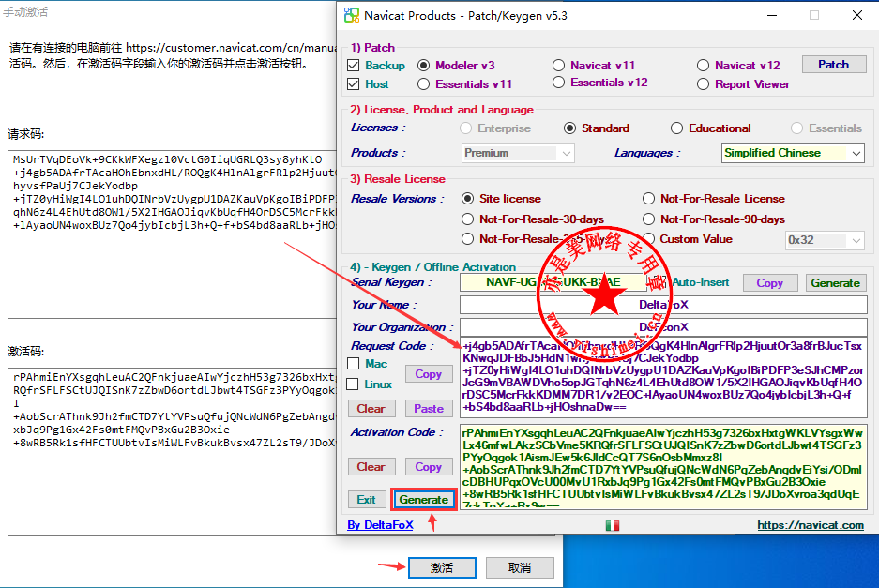
Task: Copy the Activation Code
Action: (429, 466)
